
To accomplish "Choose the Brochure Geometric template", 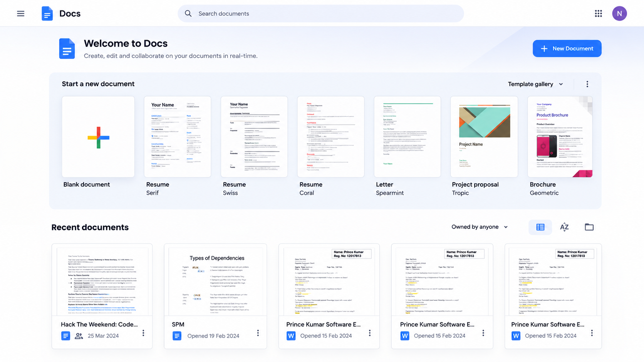I will pos(560,137).
